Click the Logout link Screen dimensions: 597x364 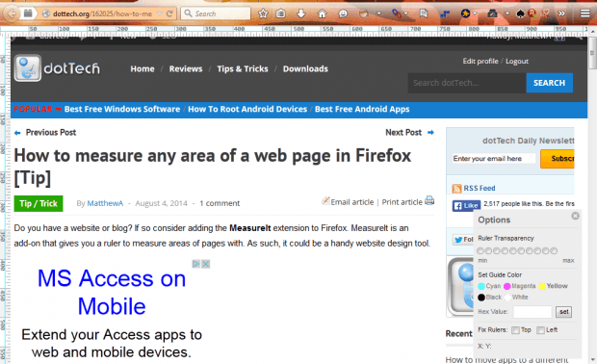(517, 61)
